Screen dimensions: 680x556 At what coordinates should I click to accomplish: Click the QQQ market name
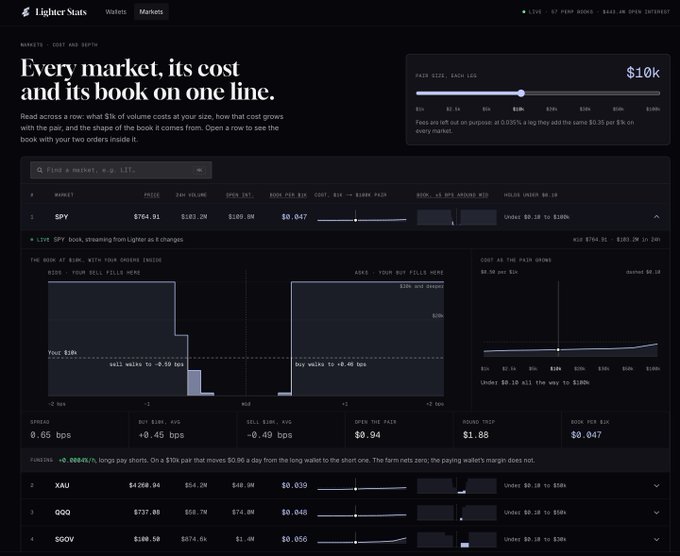click(62, 512)
